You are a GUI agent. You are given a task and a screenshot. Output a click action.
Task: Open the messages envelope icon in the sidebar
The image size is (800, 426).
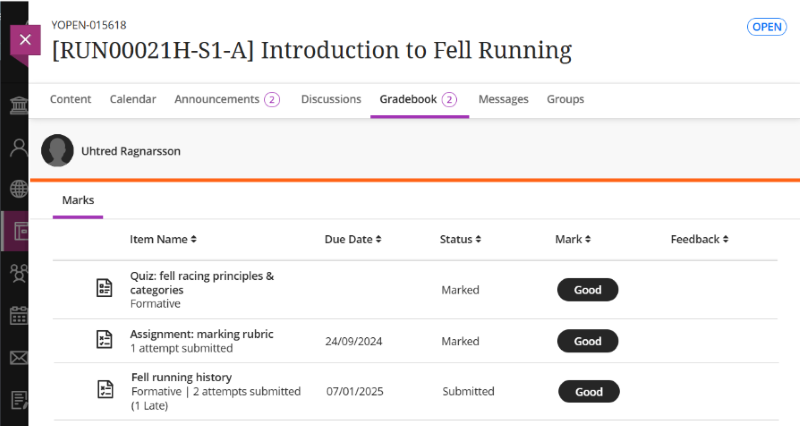(x=17, y=357)
